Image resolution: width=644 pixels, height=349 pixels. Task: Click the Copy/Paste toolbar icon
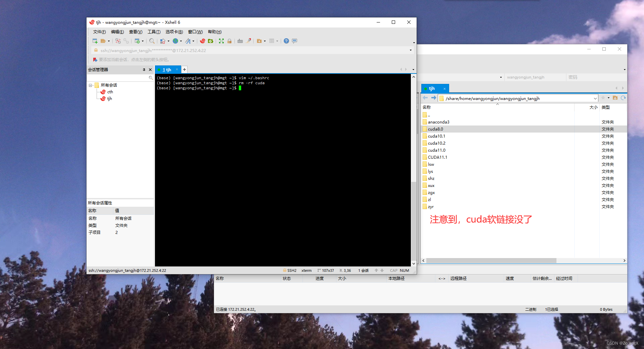[163, 41]
